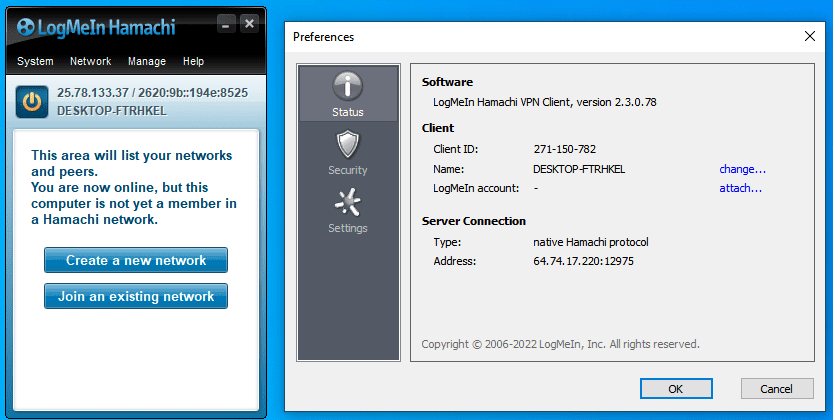This screenshot has width=833, height=420.
Task: Click the server address 64.74.17.220:12975
Action: (583, 261)
